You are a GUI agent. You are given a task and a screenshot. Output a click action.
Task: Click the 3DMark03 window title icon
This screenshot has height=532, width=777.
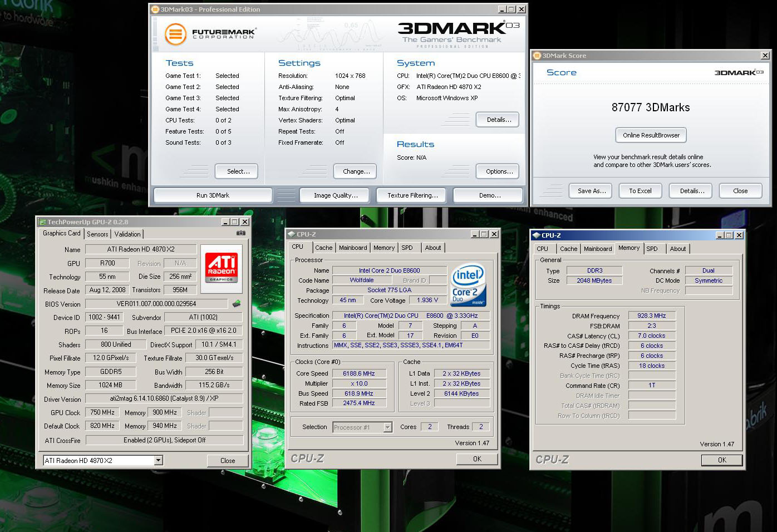coord(155,9)
